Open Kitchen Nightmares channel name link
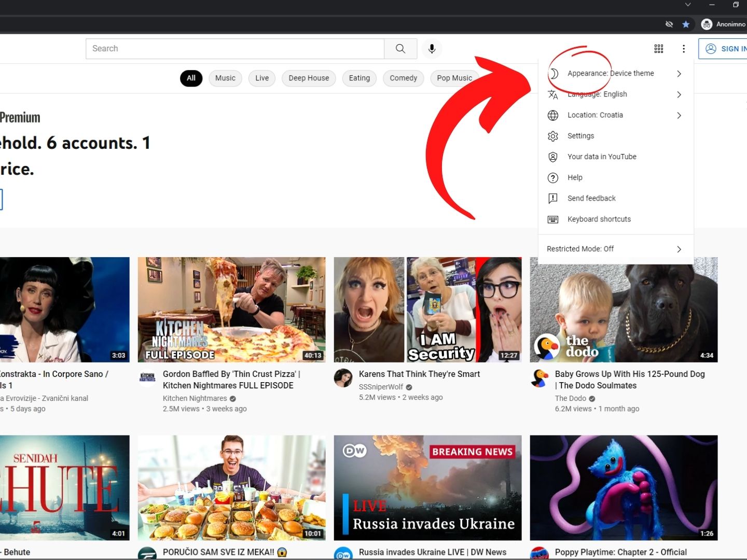The width and height of the screenshot is (747, 560). 195,398
